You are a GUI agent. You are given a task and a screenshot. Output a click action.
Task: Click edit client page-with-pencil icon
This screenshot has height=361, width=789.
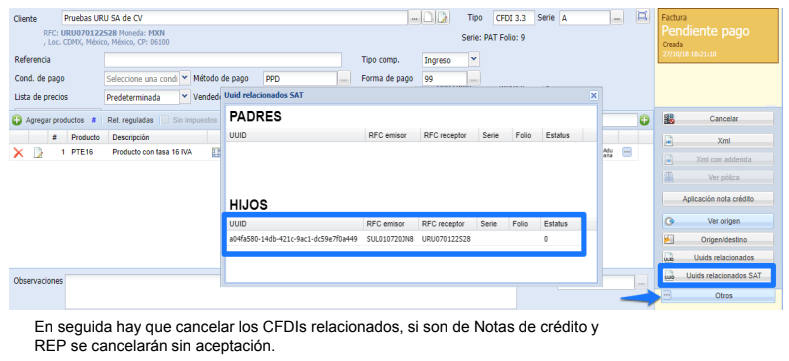[442, 18]
